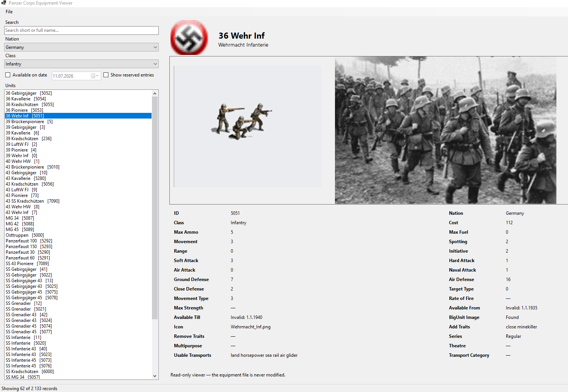Select SS Grenadier 45 [5077] unit
568x392 pixels.
click(x=78, y=332)
